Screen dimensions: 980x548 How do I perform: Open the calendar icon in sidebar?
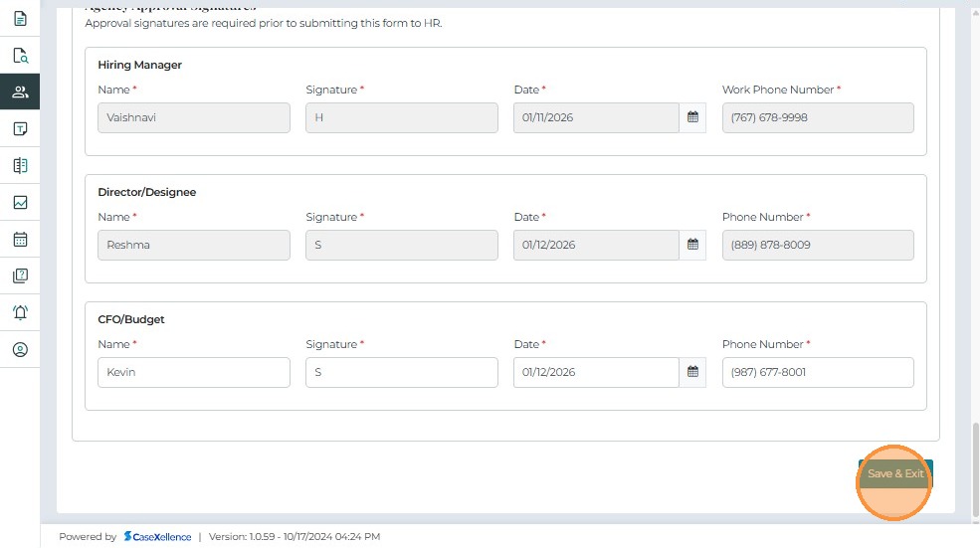tap(20, 240)
